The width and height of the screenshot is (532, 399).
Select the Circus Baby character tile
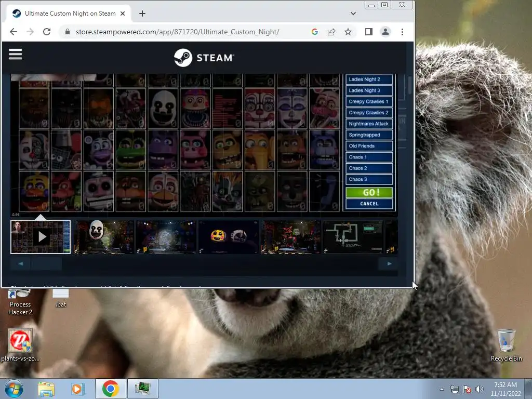(260, 109)
